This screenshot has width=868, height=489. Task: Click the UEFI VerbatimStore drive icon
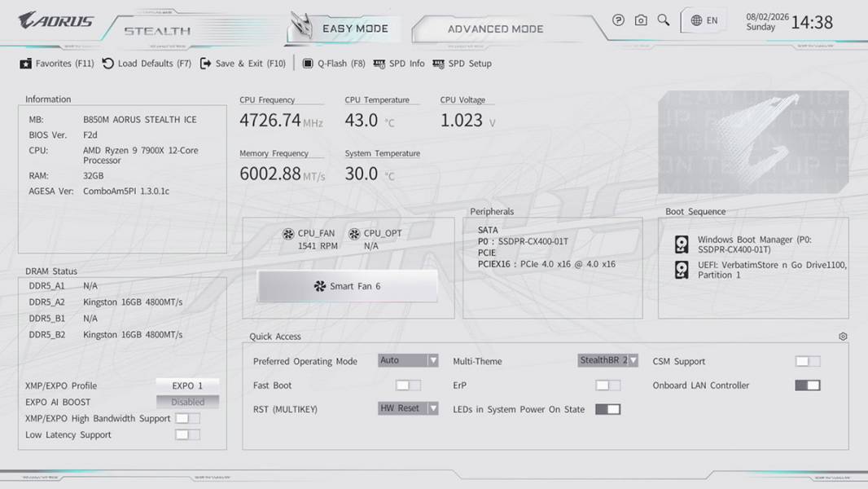coord(682,270)
